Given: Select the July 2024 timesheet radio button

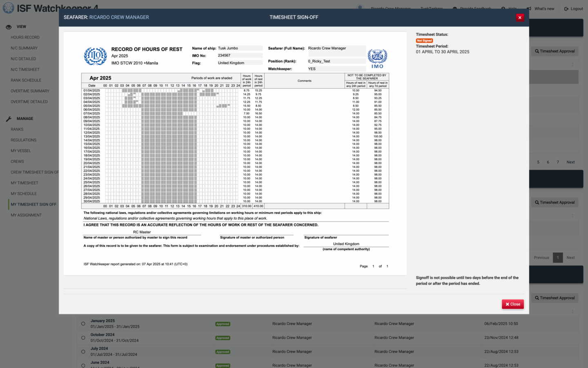Looking at the screenshot, I should (x=83, y=352).
